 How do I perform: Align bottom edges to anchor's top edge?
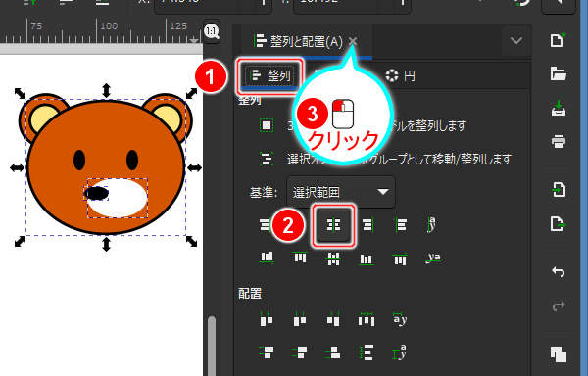[x=267, y=258]
